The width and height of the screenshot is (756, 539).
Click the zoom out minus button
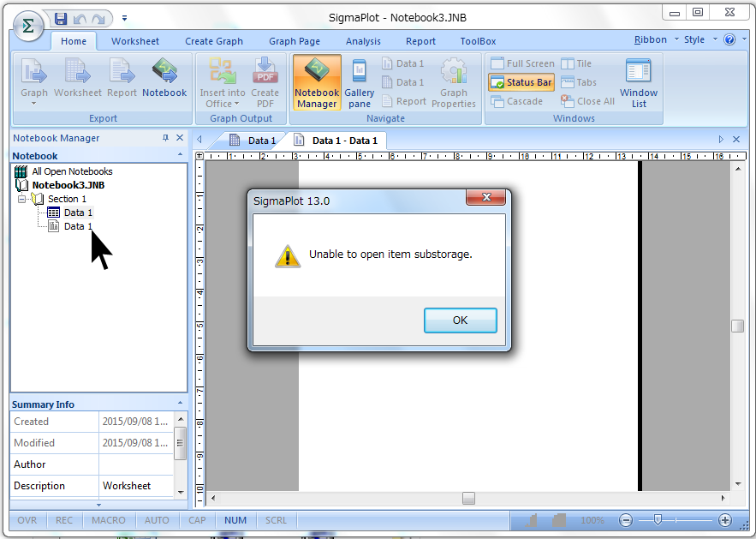[626, 520]
